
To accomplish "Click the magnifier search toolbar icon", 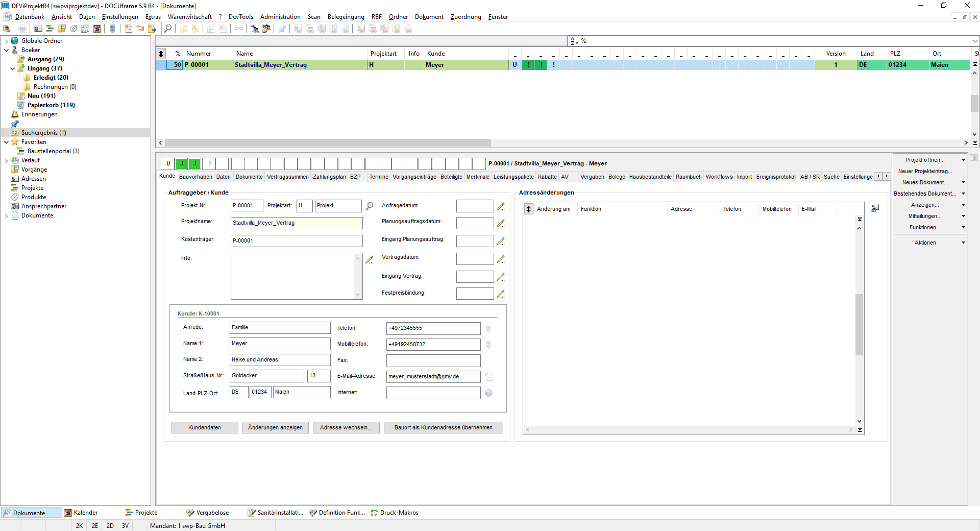I will tap(168, 29).
